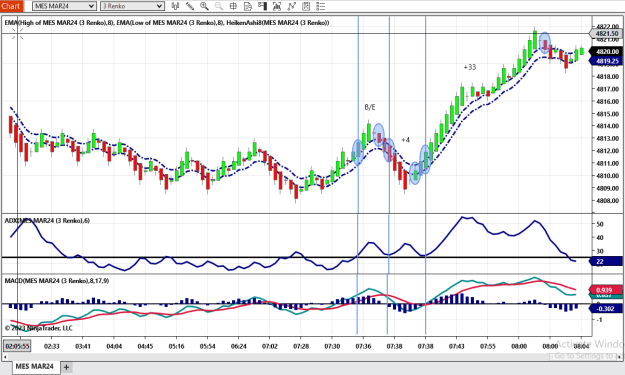Open the Data Series icon

click(x=277, y=6)
